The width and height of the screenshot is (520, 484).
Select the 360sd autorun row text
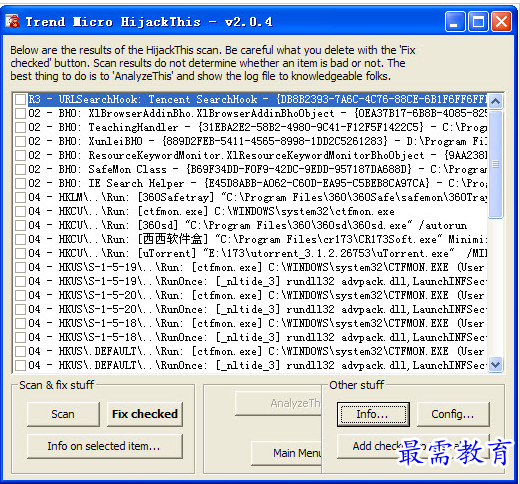pyautogui.click(x=248, y=225)
